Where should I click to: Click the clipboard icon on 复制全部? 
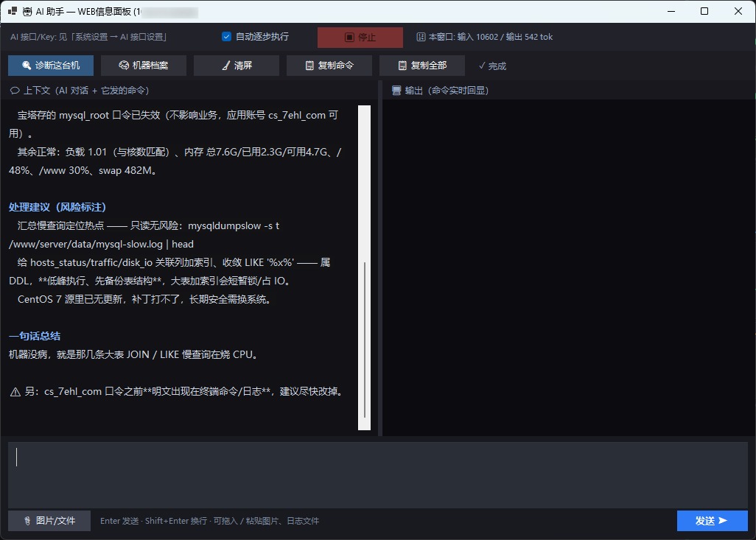coord(402,66)
